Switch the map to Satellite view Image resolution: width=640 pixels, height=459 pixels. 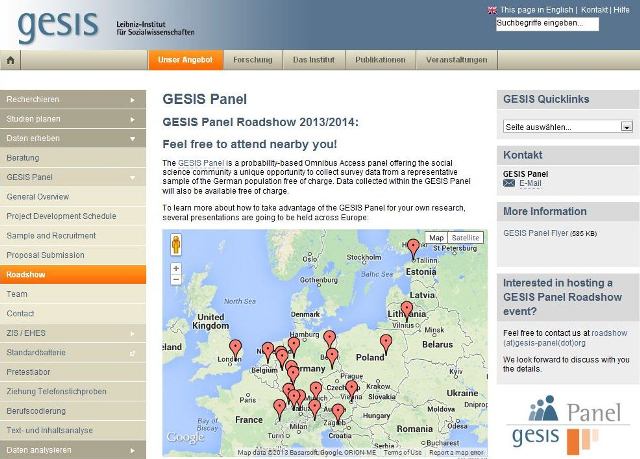[x=465, y=237]
